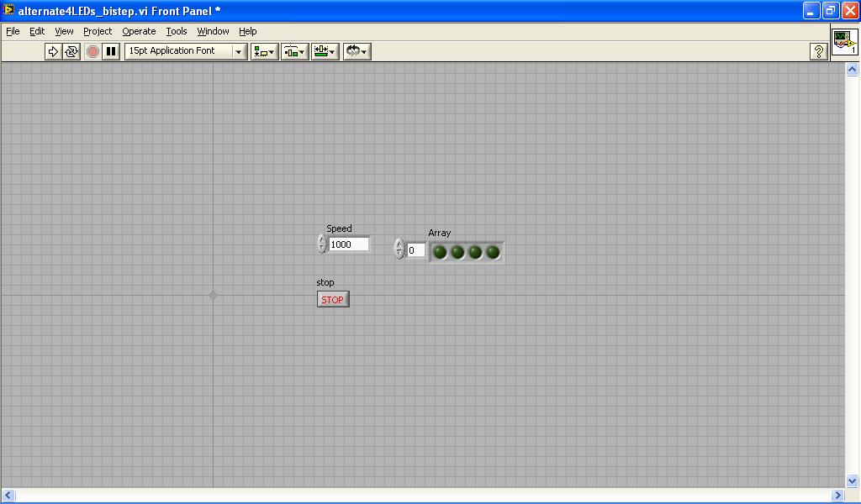Screen dimensions: 861x504
Task: Click the Array index stepper
Action: tap(399, 249)
